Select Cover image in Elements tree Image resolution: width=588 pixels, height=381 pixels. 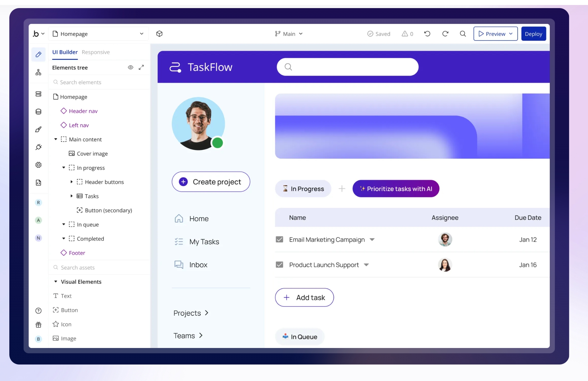tap(92, 153)
